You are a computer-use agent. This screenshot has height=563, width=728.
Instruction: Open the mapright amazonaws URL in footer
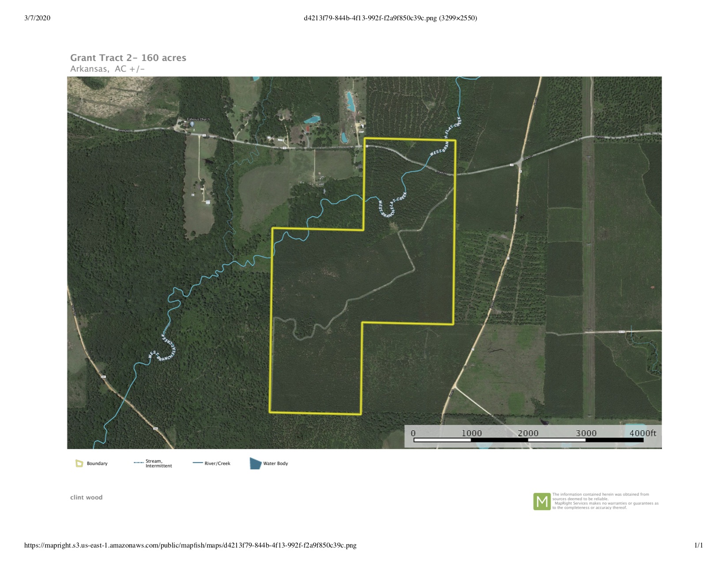tap(190, 545)
